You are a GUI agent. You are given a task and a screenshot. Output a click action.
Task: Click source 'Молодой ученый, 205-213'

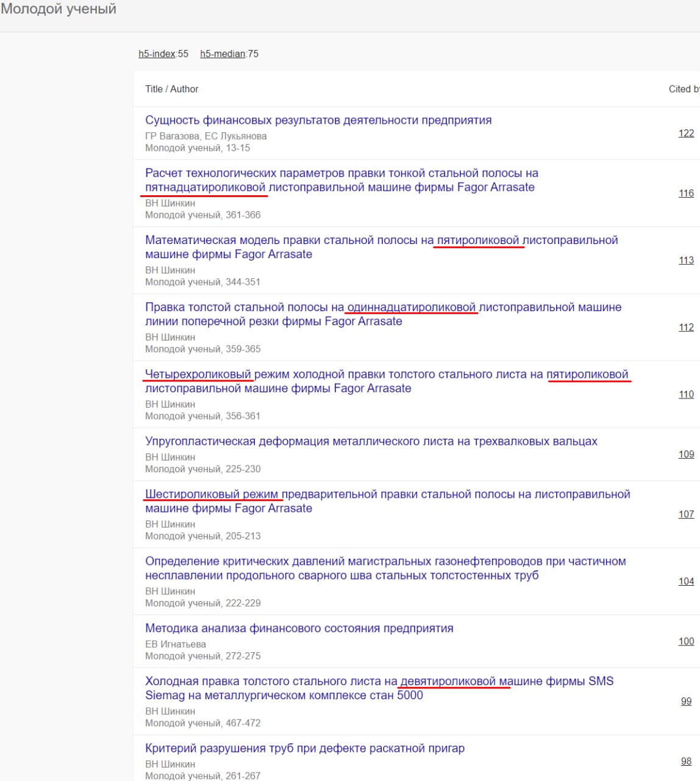click(x=202, y=536)
